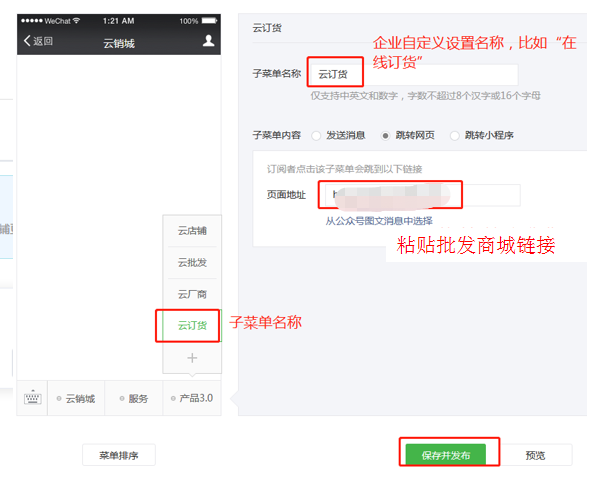
Task: Select the 云批发 submenu item
Action: pos(192,262)
